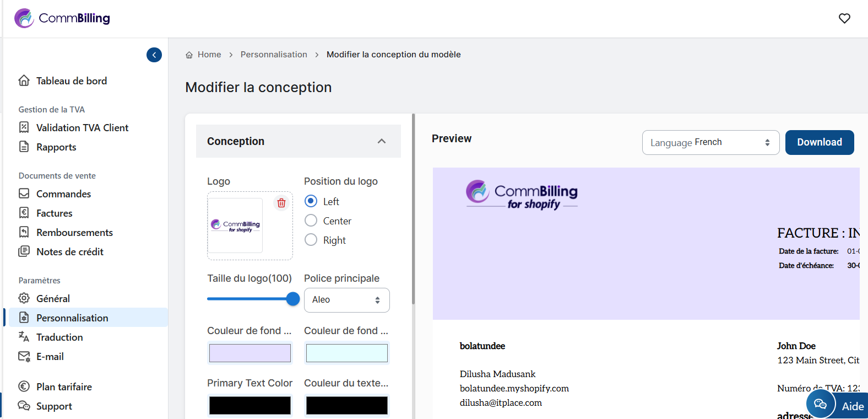Click the Validation TVA Client icon
The width and height of the screenshot is (868, 419).
(24, 127)
